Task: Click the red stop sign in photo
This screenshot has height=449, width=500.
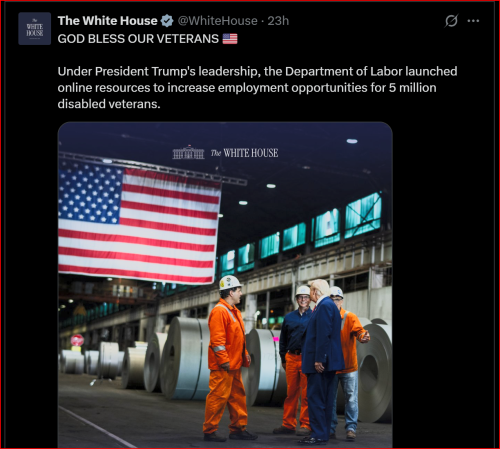Action: pos(77,340)
